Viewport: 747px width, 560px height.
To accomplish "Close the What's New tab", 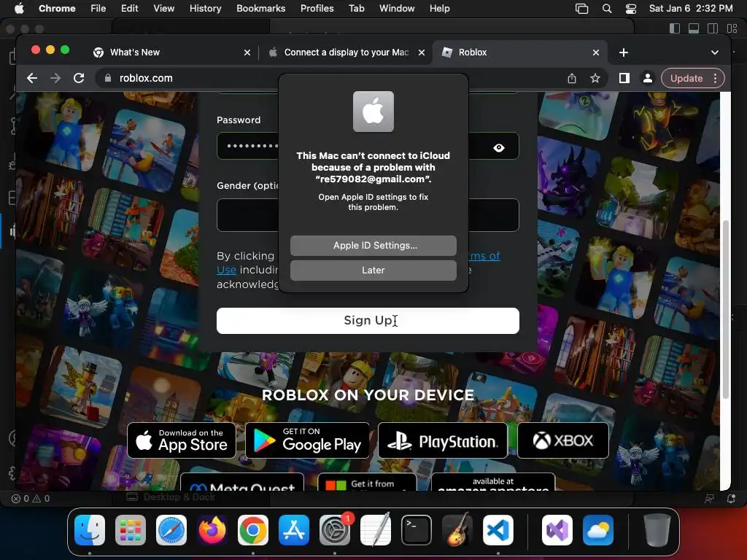I will pyautogui.click(x=247, y=52).
